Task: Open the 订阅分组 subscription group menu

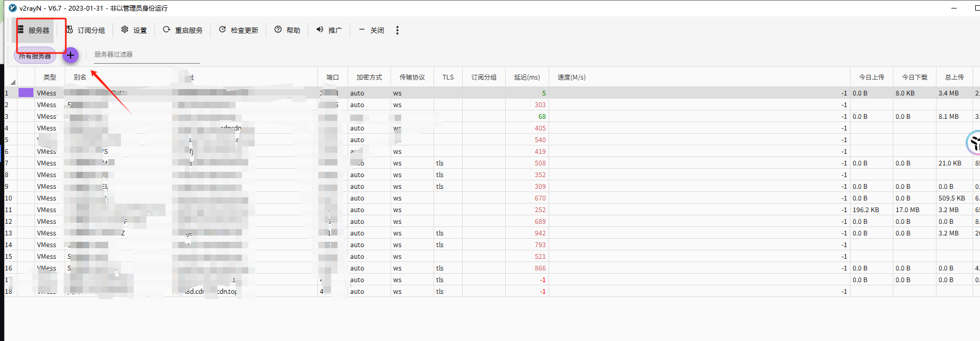Action: 85,30
